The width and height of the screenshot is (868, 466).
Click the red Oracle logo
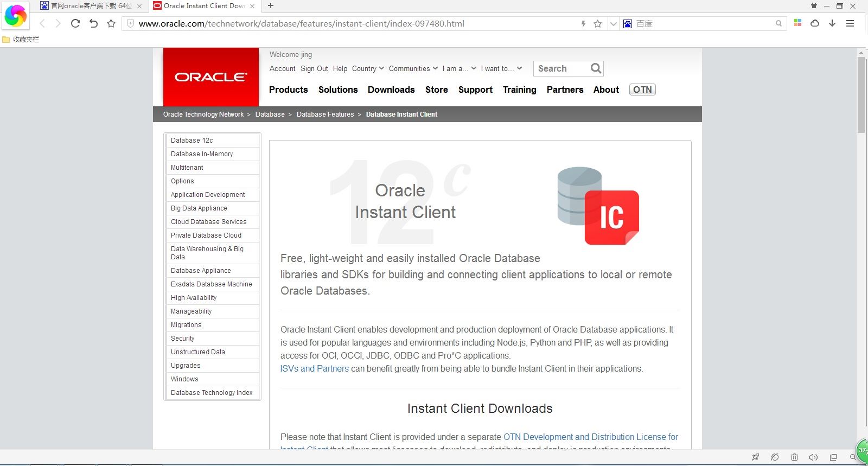(211, 77)
